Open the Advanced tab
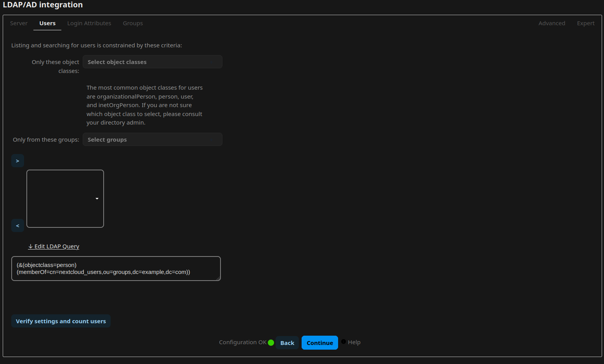Screen dimensions: 604x364 (552, 23)
